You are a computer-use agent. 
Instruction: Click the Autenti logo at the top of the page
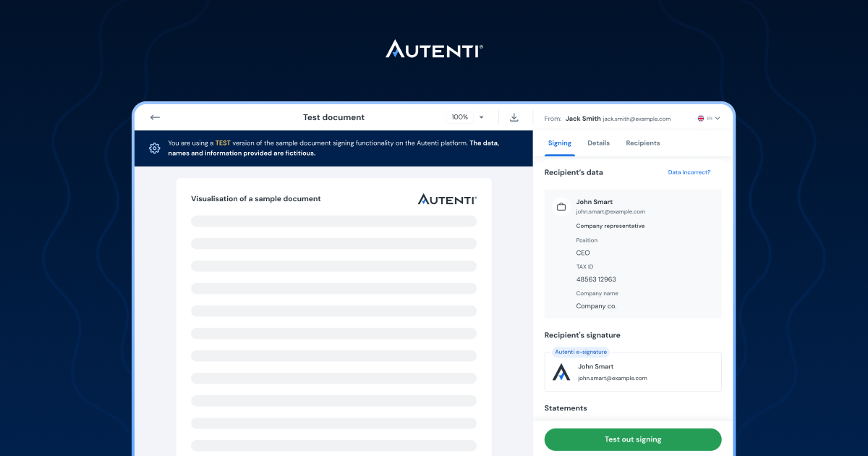pos(434,49)
